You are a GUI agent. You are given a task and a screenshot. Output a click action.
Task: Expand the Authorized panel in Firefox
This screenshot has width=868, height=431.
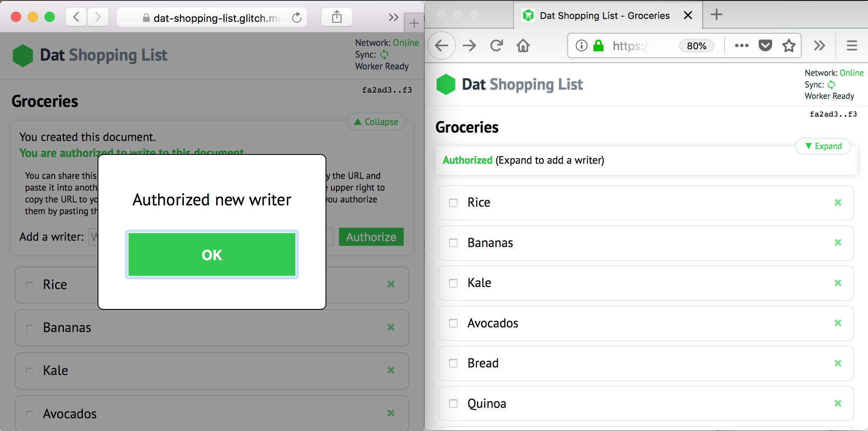823,146
